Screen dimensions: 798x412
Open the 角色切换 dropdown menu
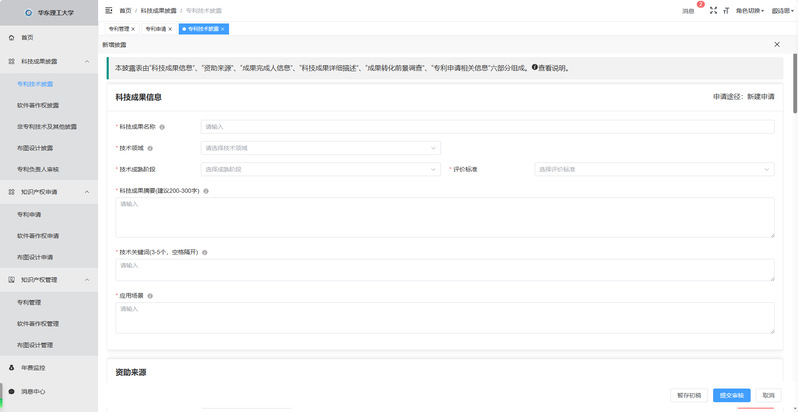pos(749,10)
